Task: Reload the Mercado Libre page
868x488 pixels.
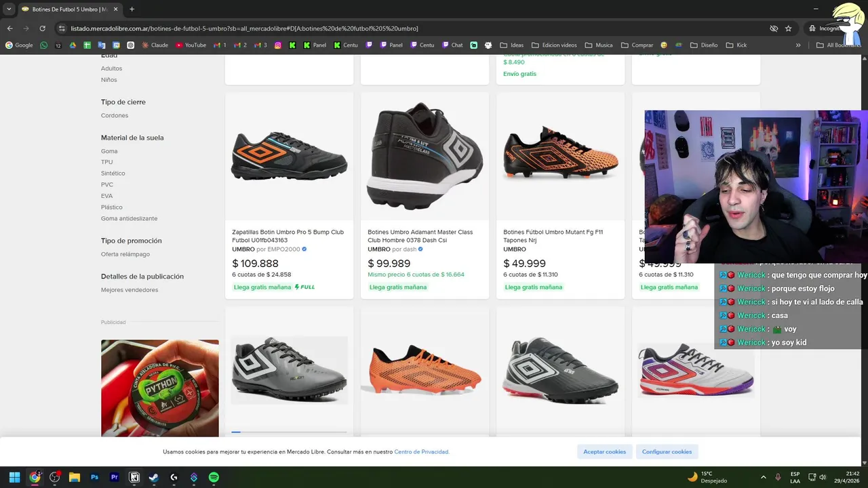Action: point(42,28)
